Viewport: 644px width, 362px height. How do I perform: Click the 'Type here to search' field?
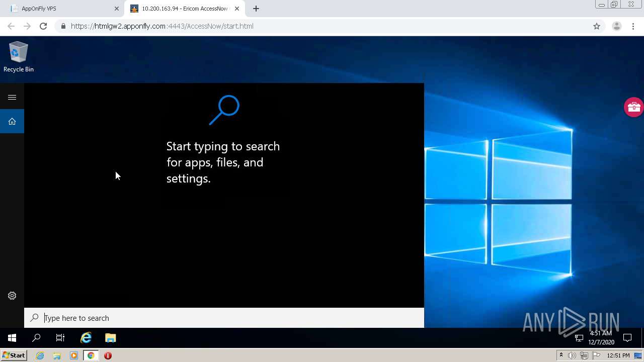[x=224, y=318]
